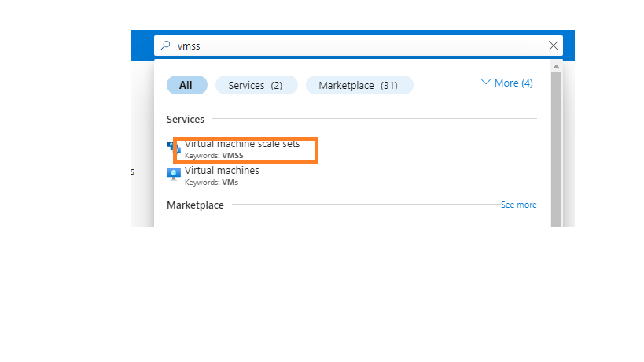644x362 pixels.
Task: Open Virtual machine scale sets service
Action: 242,144
